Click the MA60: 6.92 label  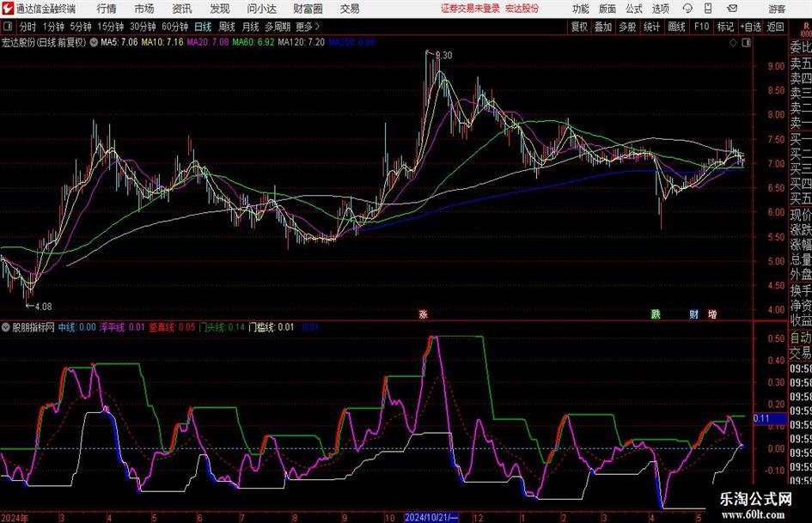253,42
